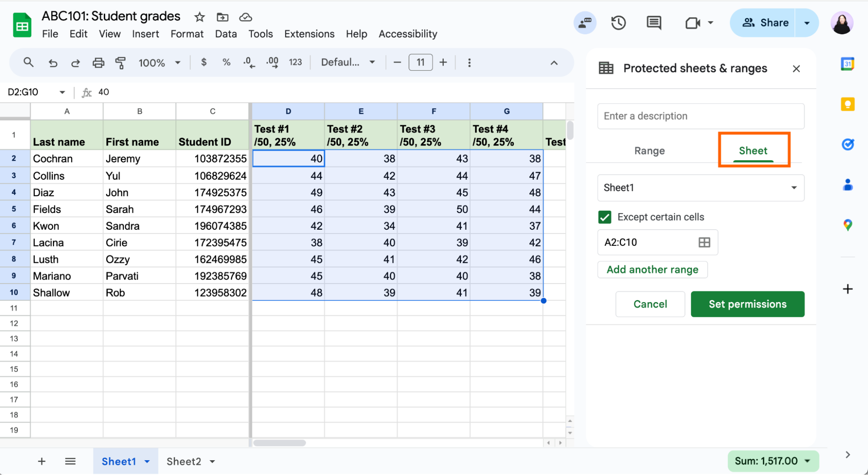Switch to the Sheet2 tab
Screen dimensions: 868x475
184,462
